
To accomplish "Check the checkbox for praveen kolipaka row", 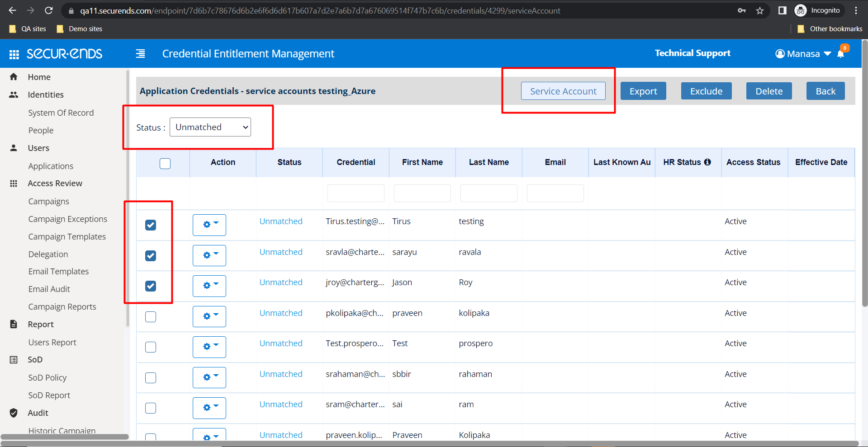I will pyautogui.click(x=151, y=316).
